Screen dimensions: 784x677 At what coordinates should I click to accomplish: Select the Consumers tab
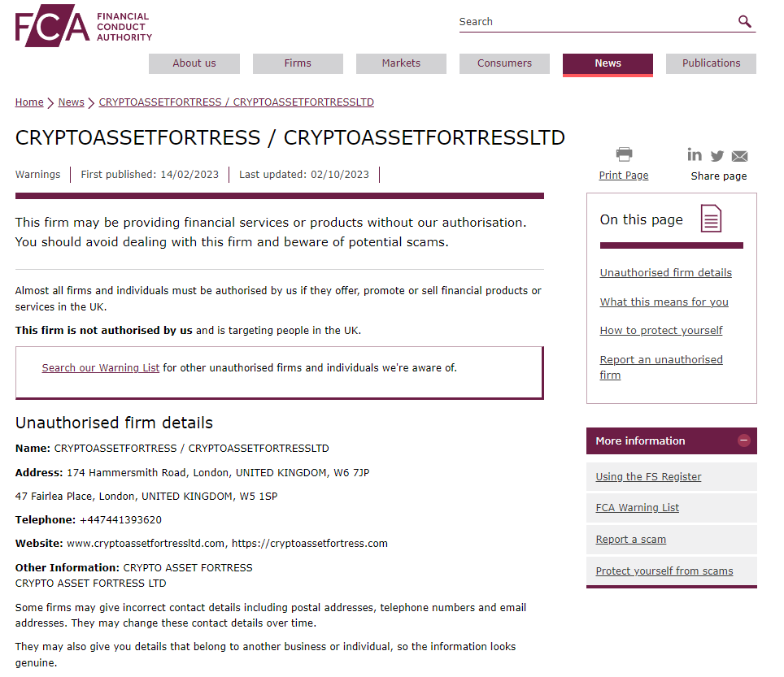point(504,63)
